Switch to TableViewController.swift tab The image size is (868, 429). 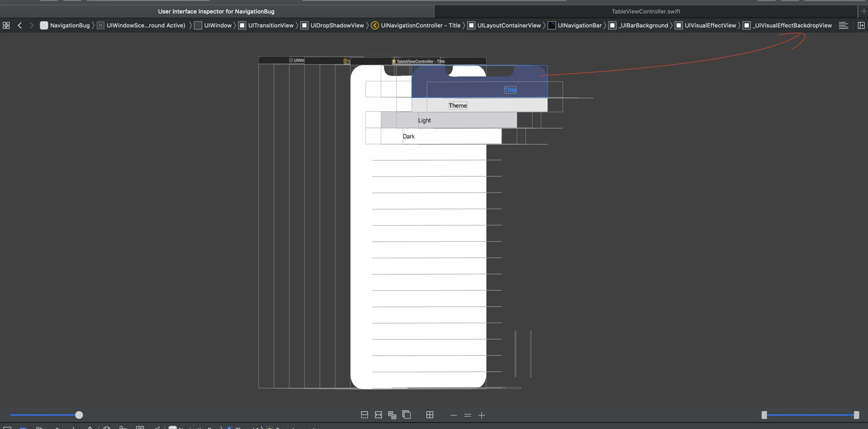click(646, 11)
